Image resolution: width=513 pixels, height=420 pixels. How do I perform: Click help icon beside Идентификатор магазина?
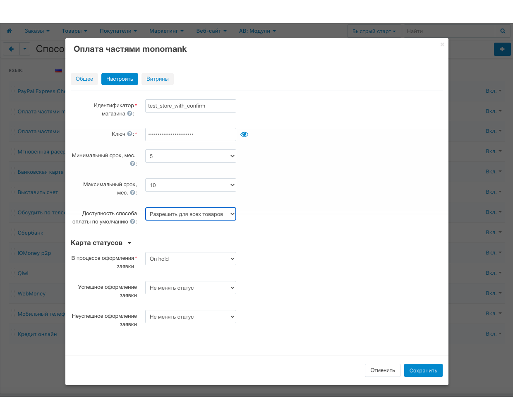(x=129, y=113)
